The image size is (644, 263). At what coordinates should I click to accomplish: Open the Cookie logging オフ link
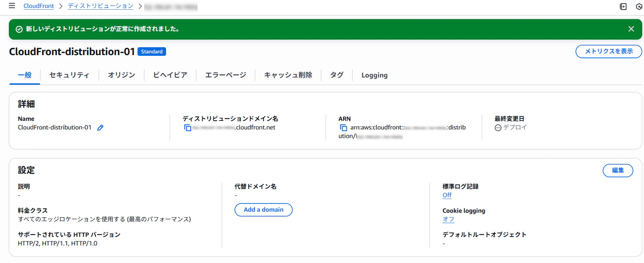(x=448, y=219)
